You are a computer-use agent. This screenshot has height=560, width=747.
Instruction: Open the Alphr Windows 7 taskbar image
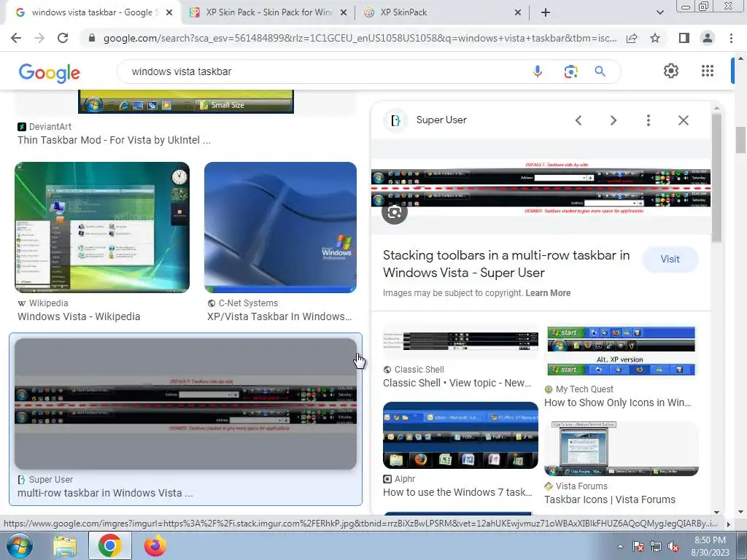(x=460, y=435)
